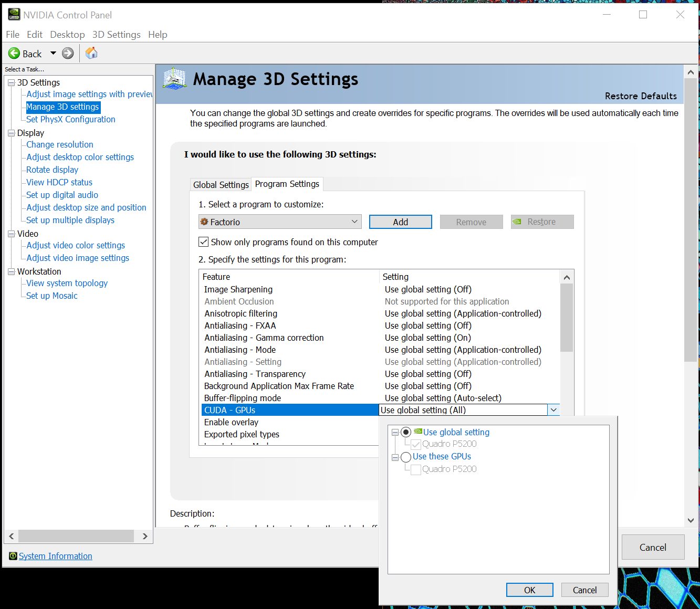This screenshot has width=700, height=609.
Task: Toggle Show only programs found on this computer
Action: [x=204, y=242]
